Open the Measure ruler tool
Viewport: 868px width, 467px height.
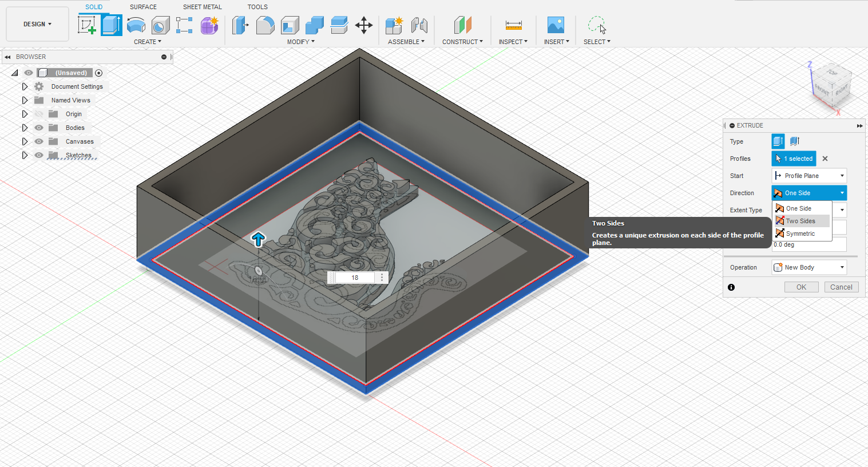click(513, 25)
